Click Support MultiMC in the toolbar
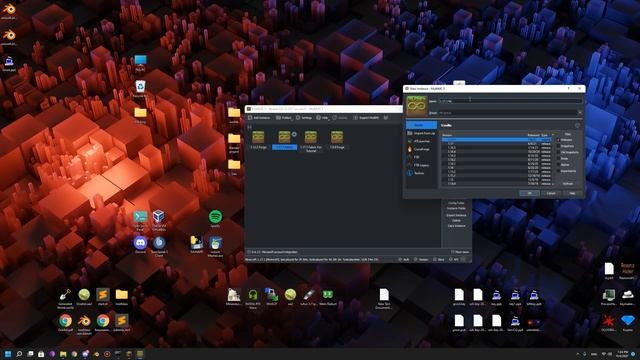 click(x=366, y=118)
